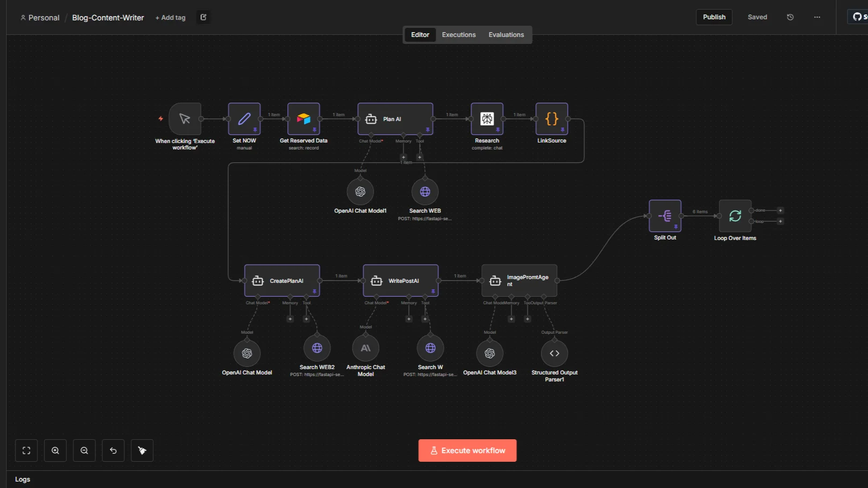Click the Set NOW pencil node
Viewport: 868px width, 488px height.
coord(244,119)
